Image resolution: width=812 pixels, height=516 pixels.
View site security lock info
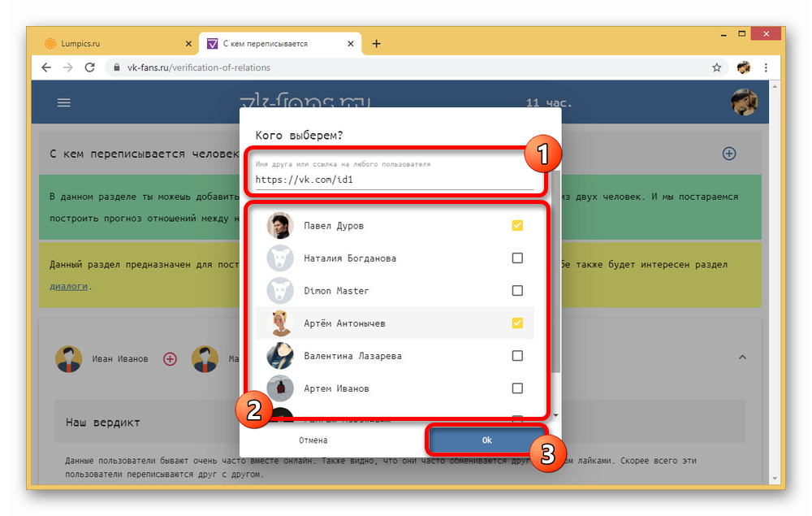tap(116, 67)
